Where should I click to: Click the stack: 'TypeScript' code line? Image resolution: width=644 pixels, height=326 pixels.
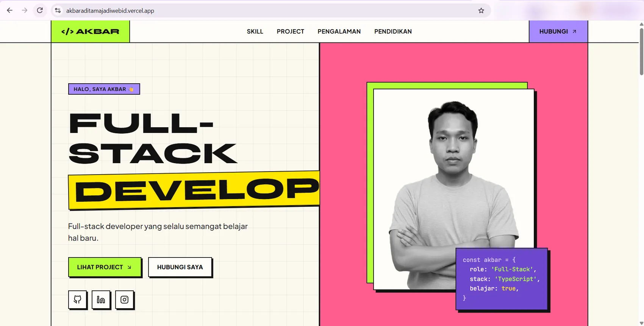point(505,279)
